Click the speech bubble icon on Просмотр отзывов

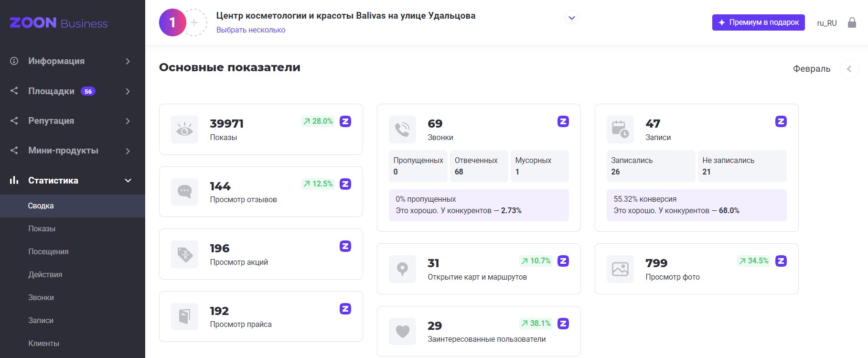tap(184, 192)
